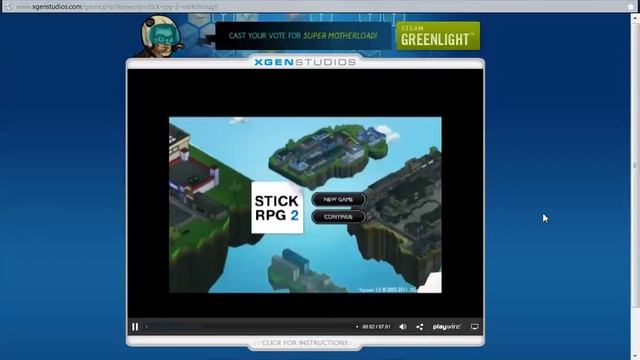
Task: Select the Continue game button
Action: coord(338,217)
